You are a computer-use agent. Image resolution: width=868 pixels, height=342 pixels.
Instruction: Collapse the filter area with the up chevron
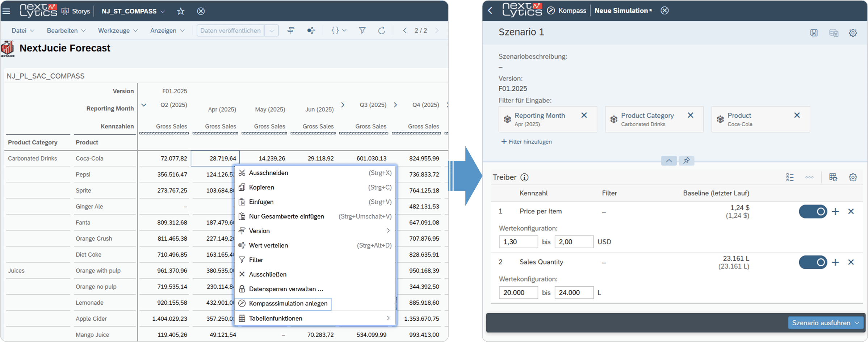pos(668,161)
